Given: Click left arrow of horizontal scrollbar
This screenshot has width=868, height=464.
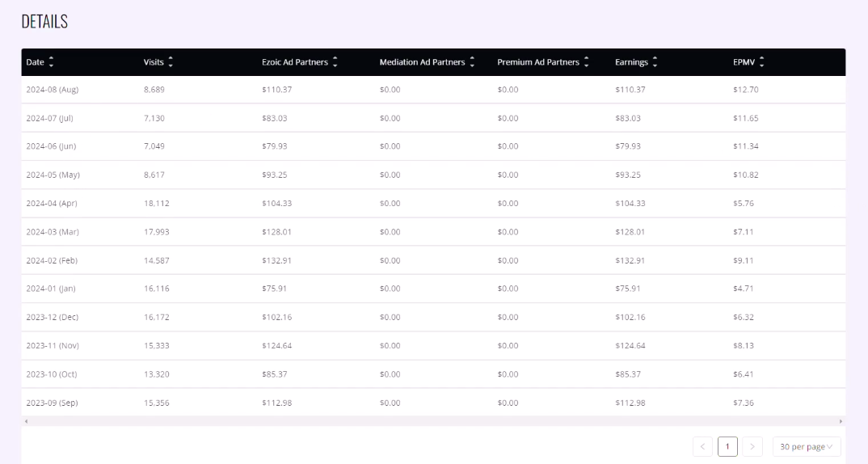Looking at the screenshot, I should [26, 421].
